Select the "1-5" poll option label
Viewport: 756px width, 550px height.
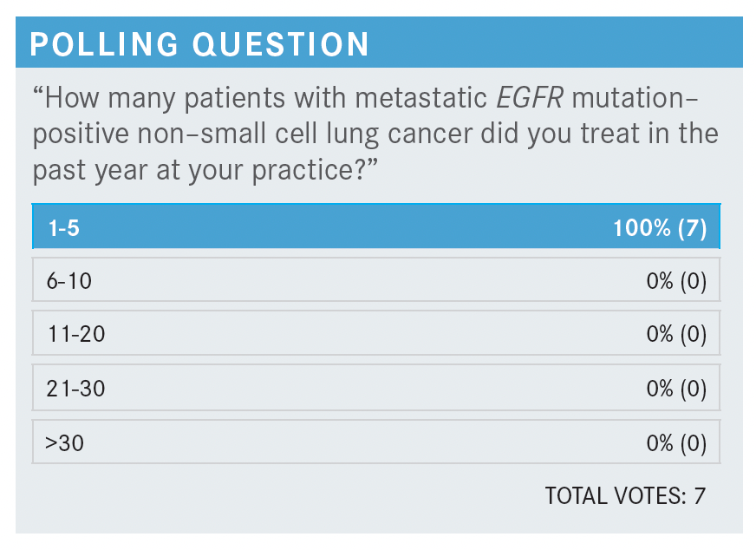tap(63, 229)
